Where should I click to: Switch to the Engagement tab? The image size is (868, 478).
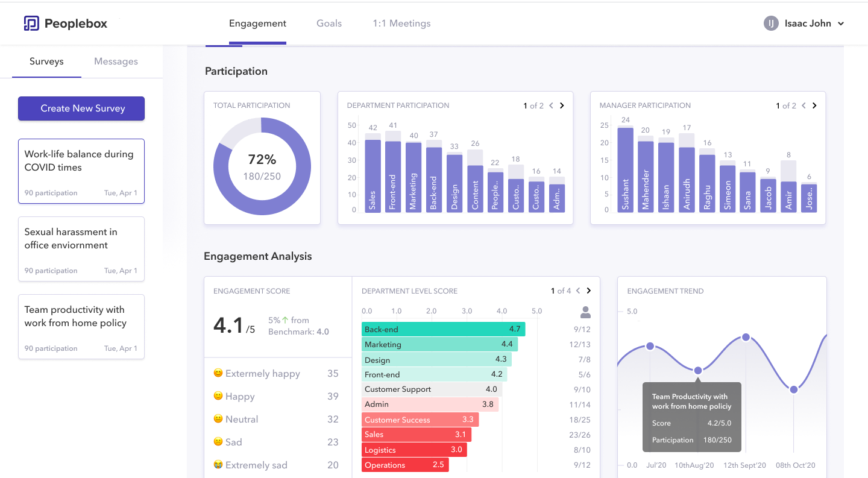click(x=257, y=24)
